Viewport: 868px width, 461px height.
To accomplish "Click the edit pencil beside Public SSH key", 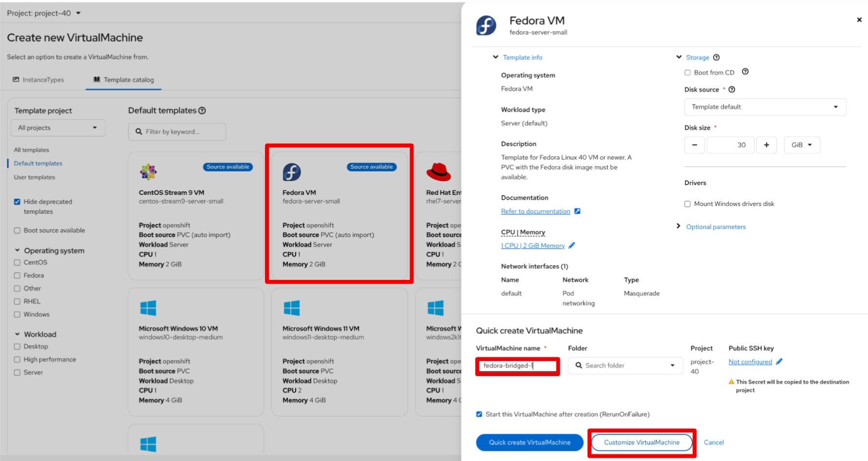I will [779, 361].
